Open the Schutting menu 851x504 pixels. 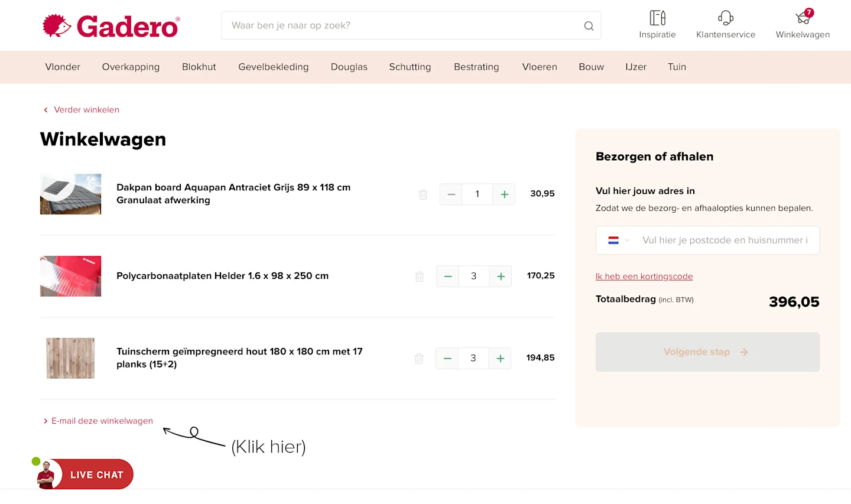tap(410, 67)
